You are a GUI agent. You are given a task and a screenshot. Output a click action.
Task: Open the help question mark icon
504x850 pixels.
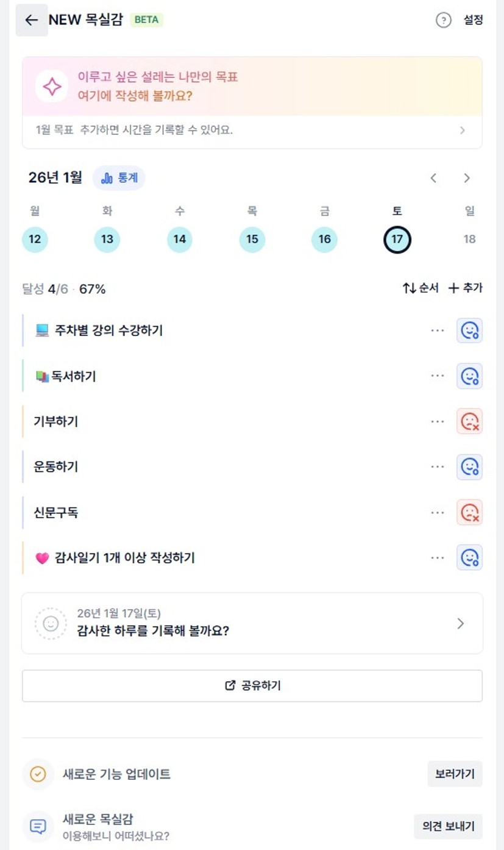click(x=443, y=20)
